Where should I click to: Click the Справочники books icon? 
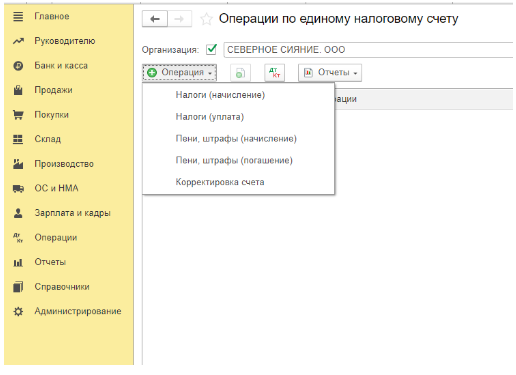coord(18,287)
